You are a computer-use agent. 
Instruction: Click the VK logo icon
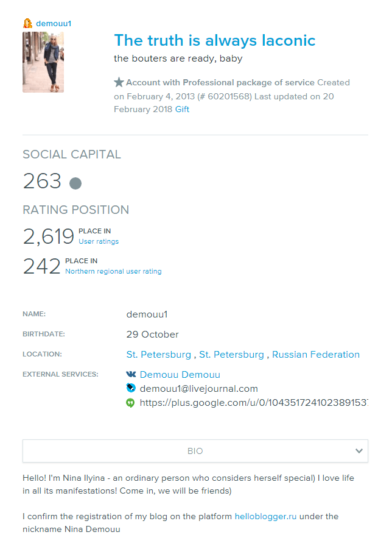[131, 374]
